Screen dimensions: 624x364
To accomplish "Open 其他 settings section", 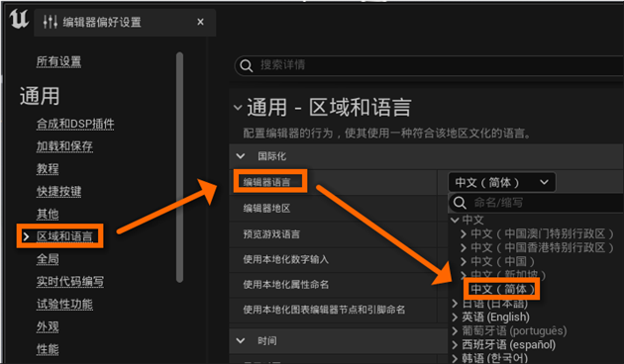I will click(48, 214).
